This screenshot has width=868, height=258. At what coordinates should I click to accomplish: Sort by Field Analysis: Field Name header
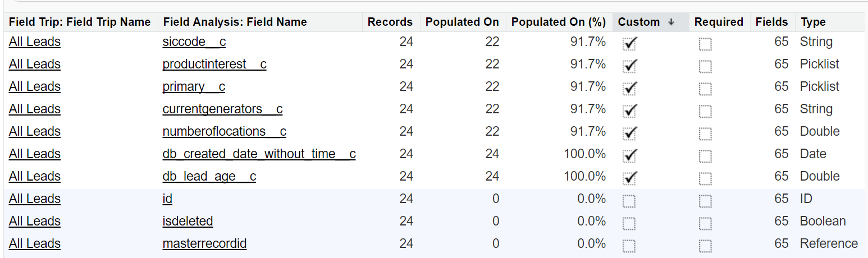235,22
